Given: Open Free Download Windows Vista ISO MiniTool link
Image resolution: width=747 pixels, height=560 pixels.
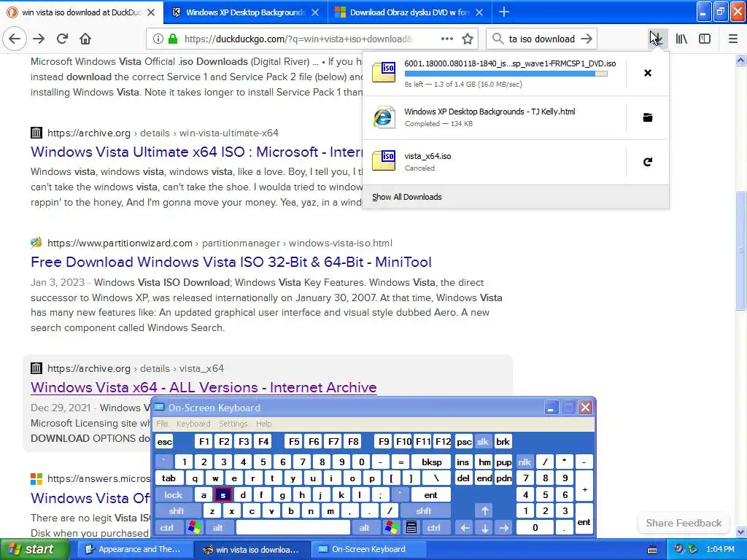Looking at the screenshot, I should [x=231, y=262].
